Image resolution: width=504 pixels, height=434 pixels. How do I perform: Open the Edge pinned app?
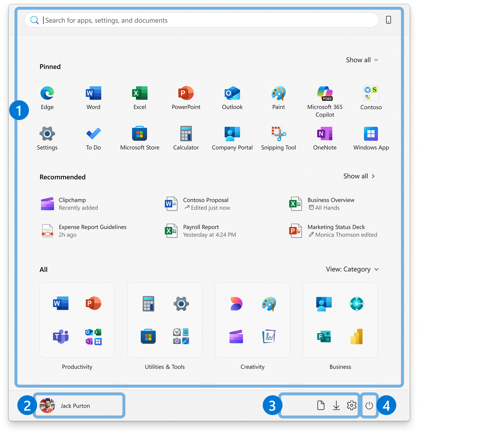47,98
